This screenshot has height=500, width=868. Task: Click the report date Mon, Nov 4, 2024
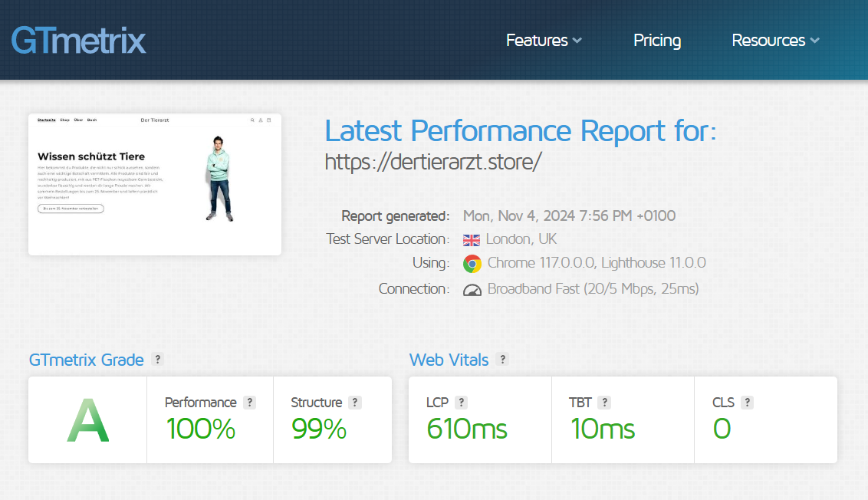(x=569, y=216)
